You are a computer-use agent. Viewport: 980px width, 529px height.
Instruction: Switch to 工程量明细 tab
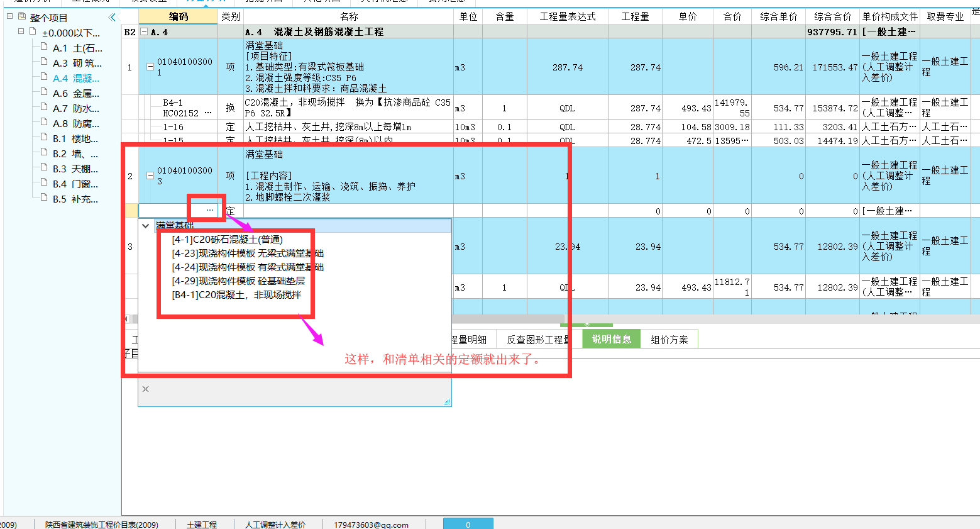pyautogui.click(x=469, y=339)
